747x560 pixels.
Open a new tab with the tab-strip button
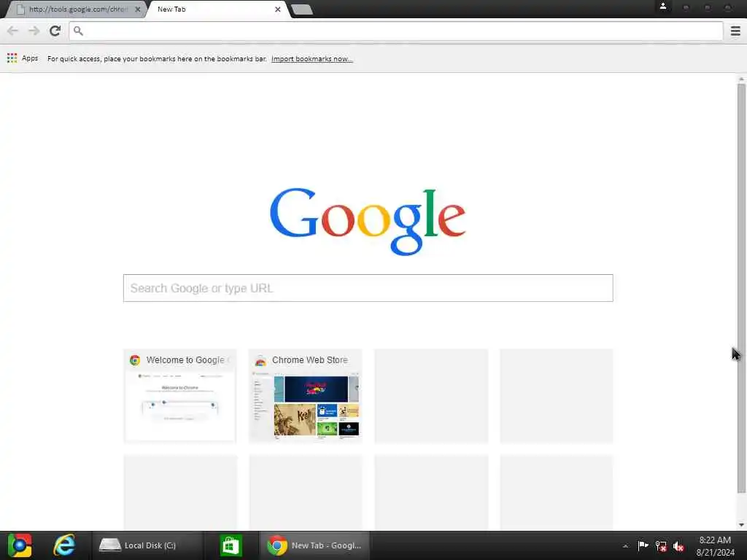click(301, 9)
